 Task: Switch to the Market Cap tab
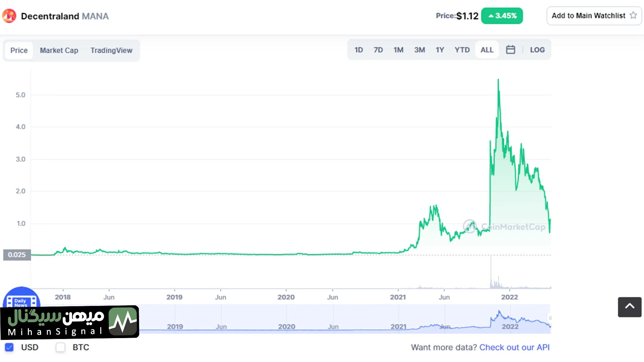(59, 50)
